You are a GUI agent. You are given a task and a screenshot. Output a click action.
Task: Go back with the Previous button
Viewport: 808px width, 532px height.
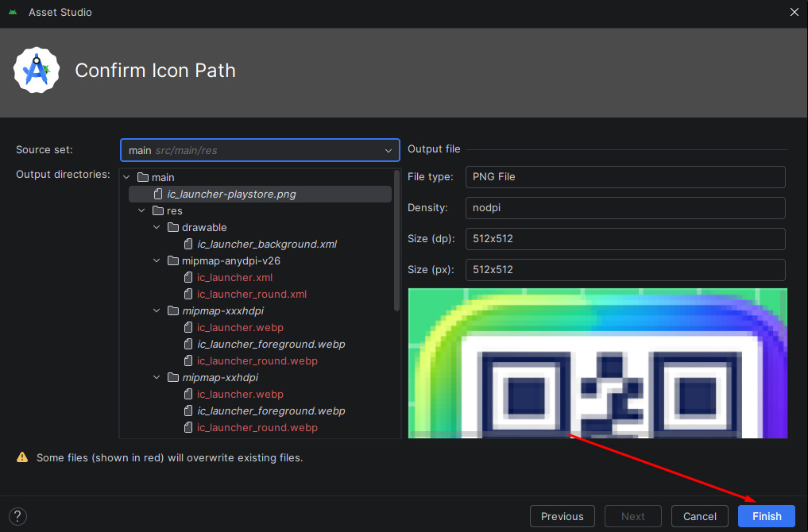(x=563, y=516)
